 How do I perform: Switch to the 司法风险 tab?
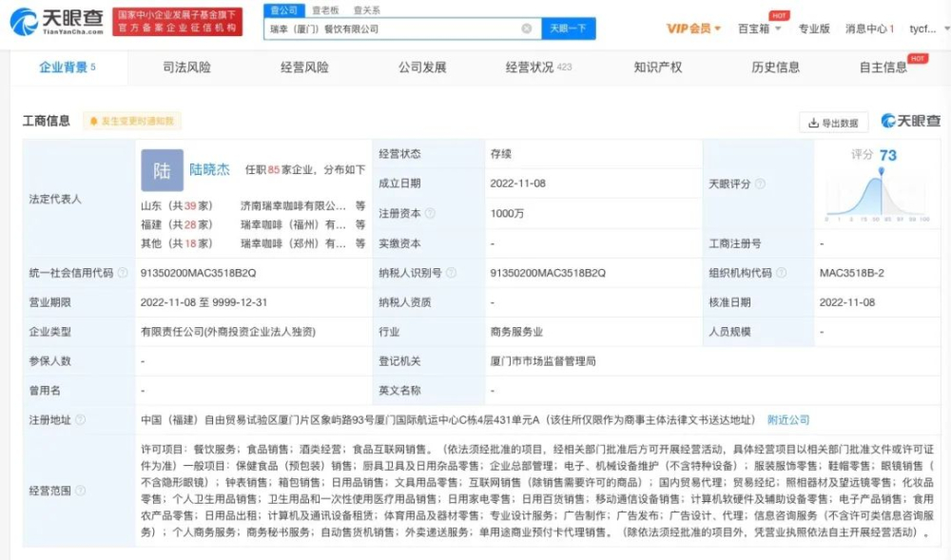(186, 68)
